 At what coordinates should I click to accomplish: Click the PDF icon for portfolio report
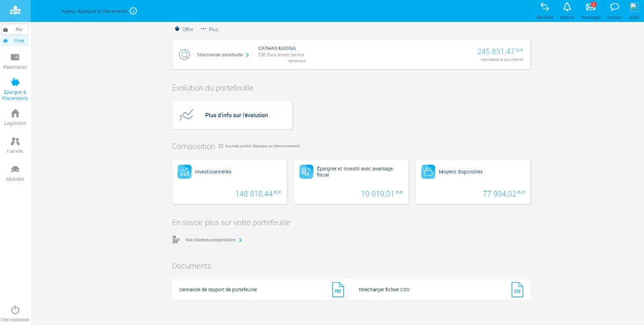(338, 290)
